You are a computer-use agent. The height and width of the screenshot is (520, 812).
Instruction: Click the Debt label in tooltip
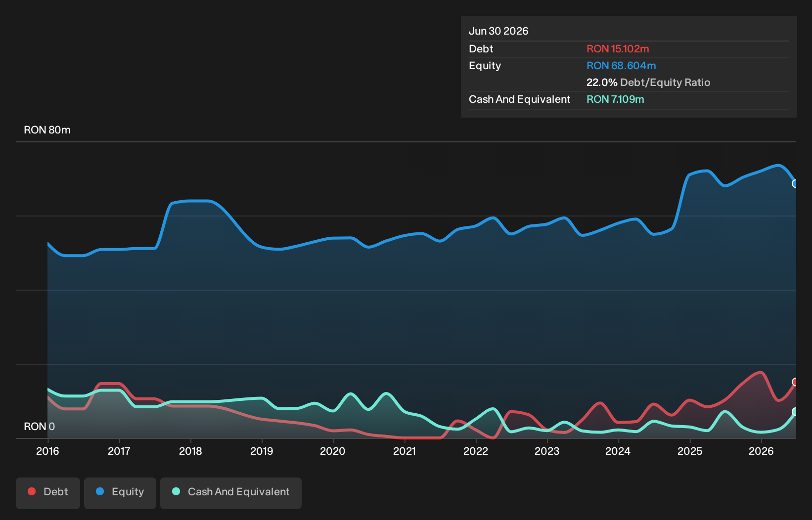481,49
